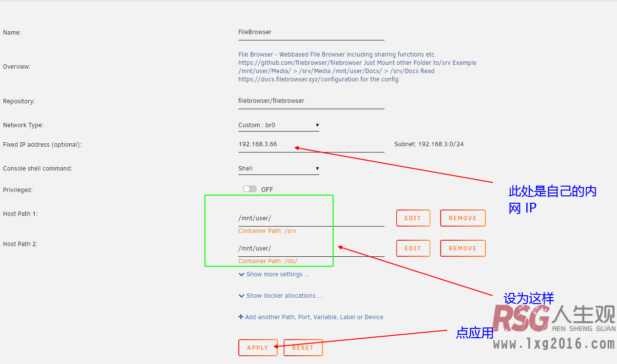The height and width of the screenshot is (364, 617).
Task: Click the plus icon before Add another Path
Action: click(241, 317)
